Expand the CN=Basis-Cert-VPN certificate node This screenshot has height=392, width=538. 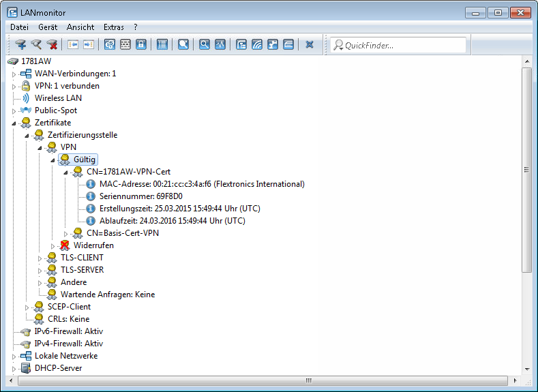(65, 233)
